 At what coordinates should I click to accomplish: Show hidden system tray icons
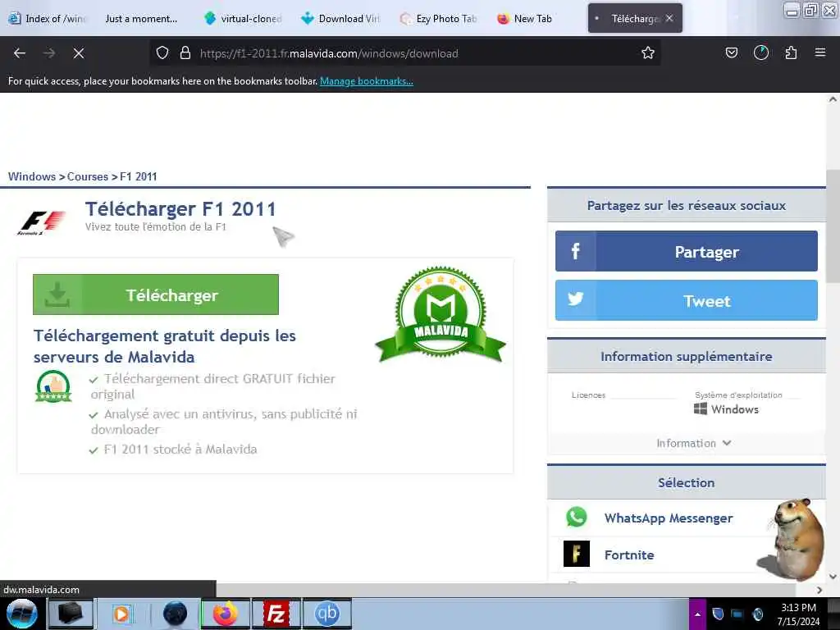[697, 614]
